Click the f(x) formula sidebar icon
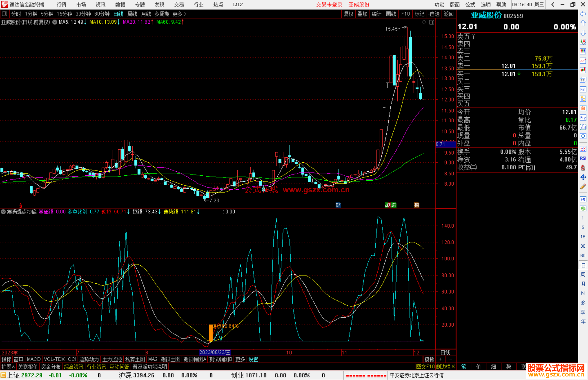 pyautogui.click(x=583, y=127)
